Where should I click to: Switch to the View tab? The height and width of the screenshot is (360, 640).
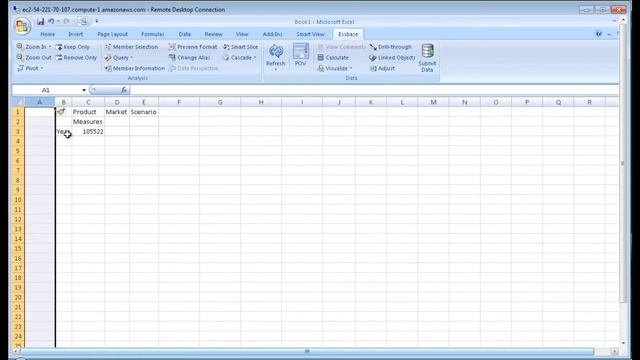click(242, 34)
